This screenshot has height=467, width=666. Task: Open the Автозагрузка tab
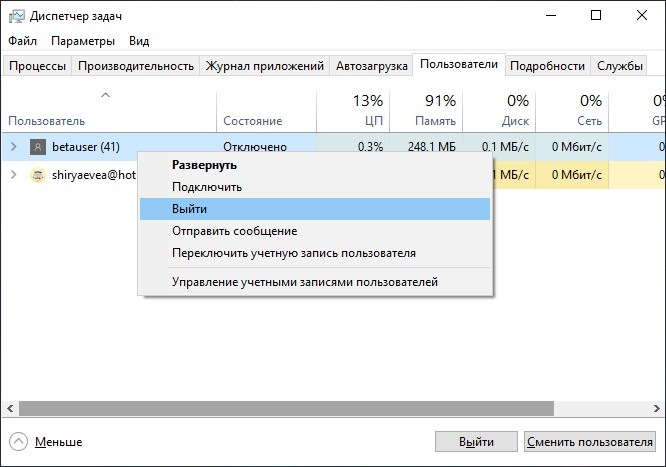(x=372, y=66)
